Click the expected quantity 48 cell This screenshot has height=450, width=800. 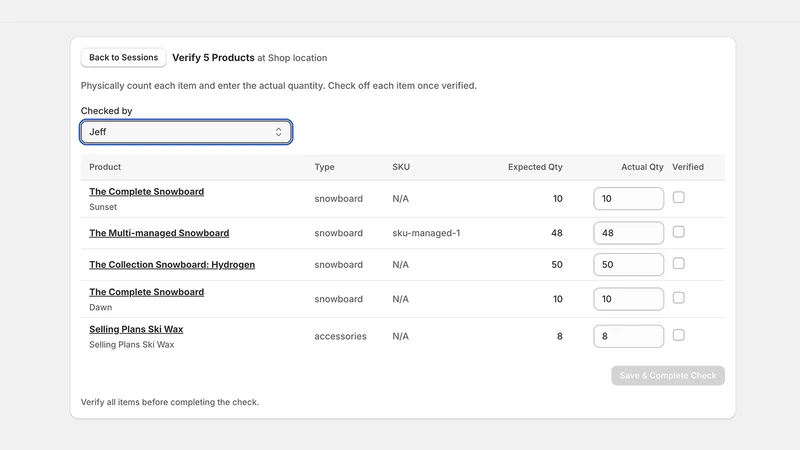(x=557, y=233)
